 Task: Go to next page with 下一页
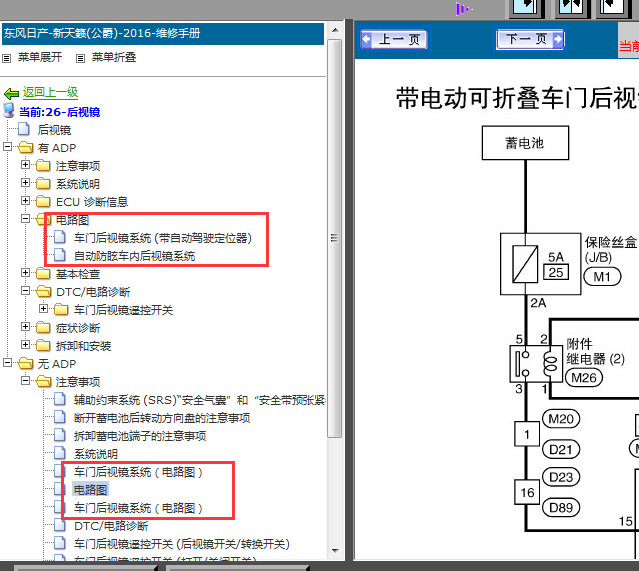530,40
